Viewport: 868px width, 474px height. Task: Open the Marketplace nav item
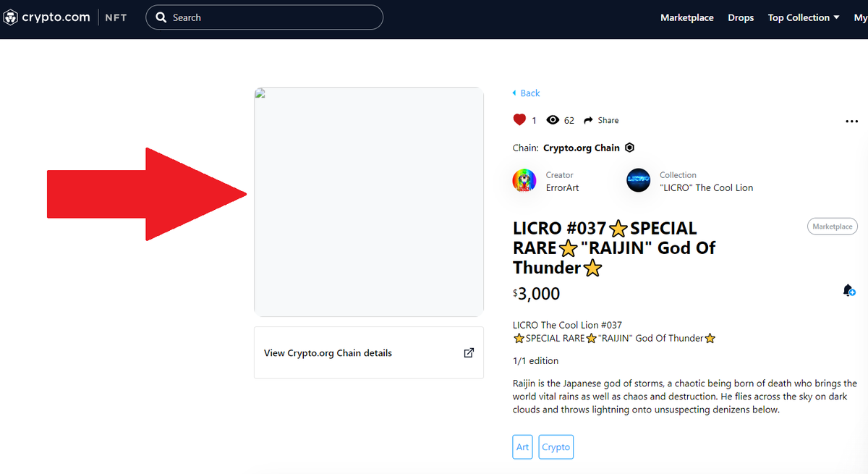(x=686, y=17)
